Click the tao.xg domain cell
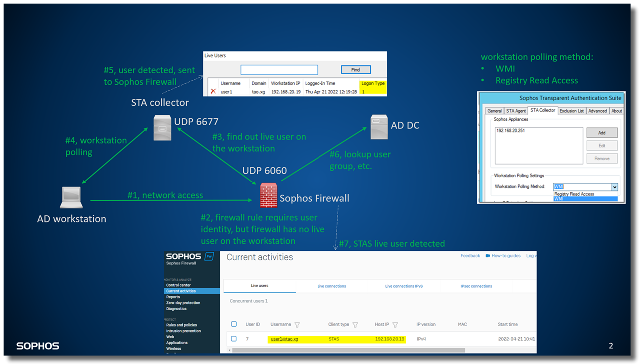This screenshot has height=364, width=639. pos(257,92)
